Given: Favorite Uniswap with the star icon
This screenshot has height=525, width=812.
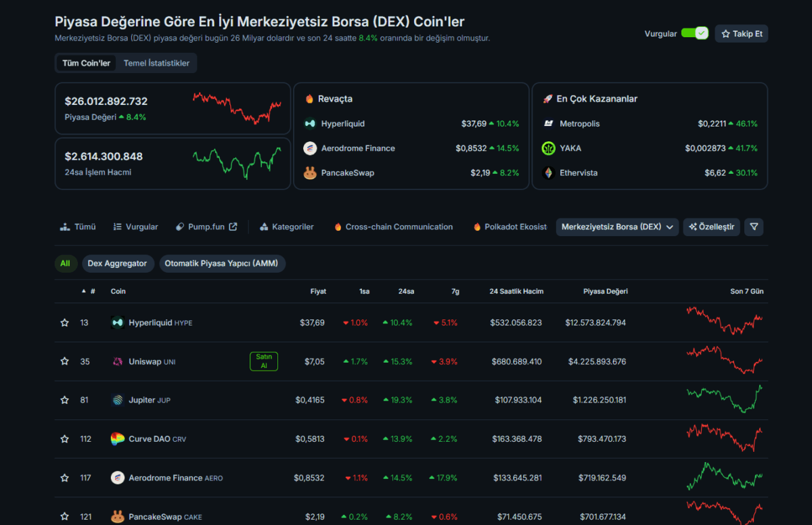Looking at the screenshot, I should click(x=65, y=361).
